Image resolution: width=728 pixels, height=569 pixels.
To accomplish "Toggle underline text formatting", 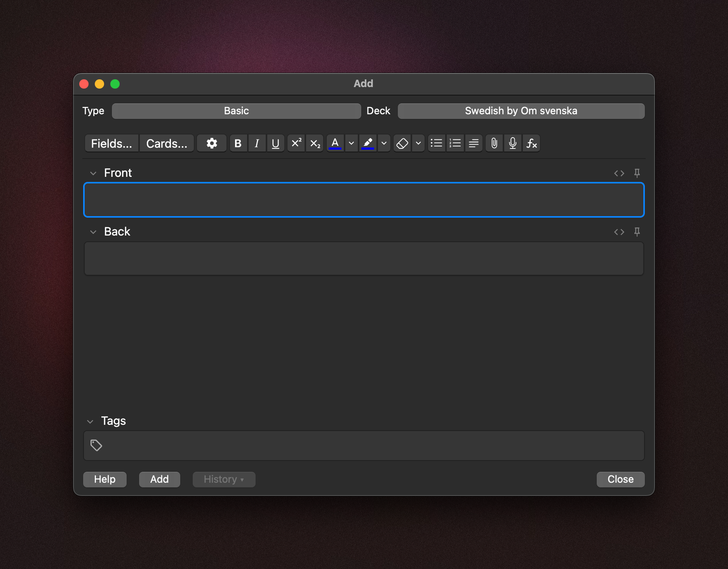I will [x=275, y=143].
